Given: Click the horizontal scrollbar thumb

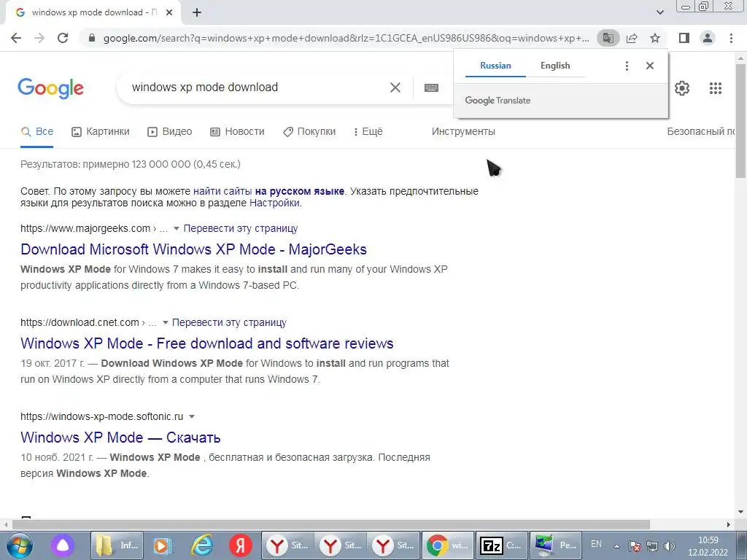Looking at the screenshot, I should [x=331, y=524].
